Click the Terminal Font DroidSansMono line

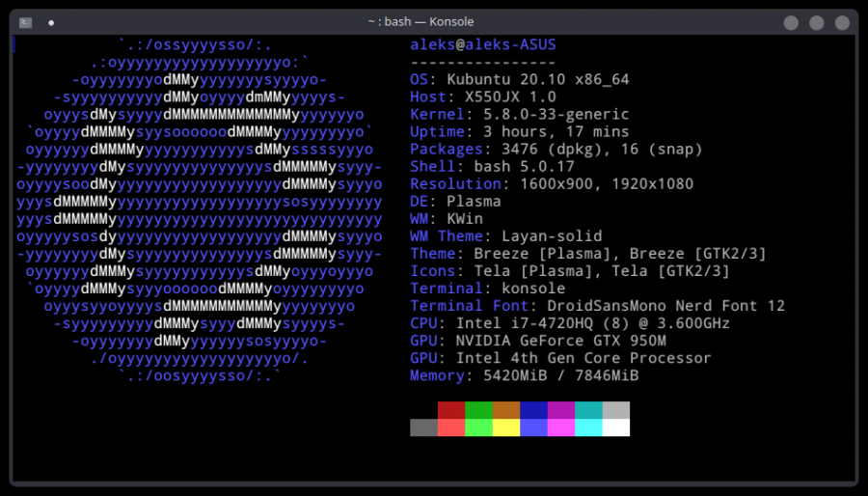point(597,306)
